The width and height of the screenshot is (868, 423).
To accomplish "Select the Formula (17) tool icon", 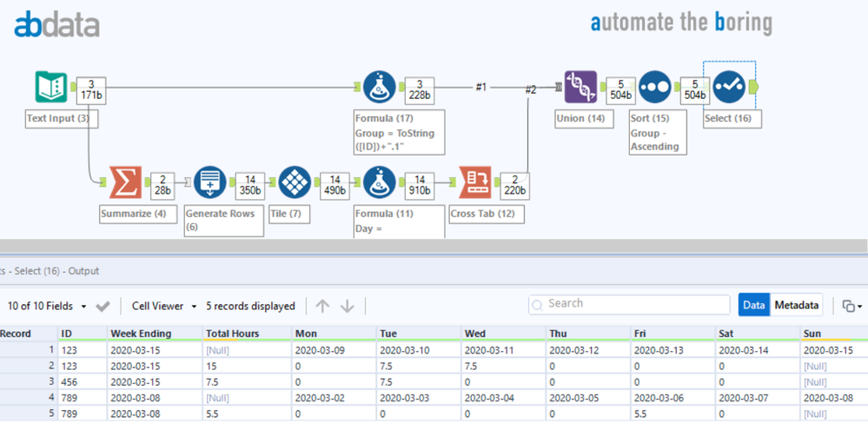I will 380,87.
